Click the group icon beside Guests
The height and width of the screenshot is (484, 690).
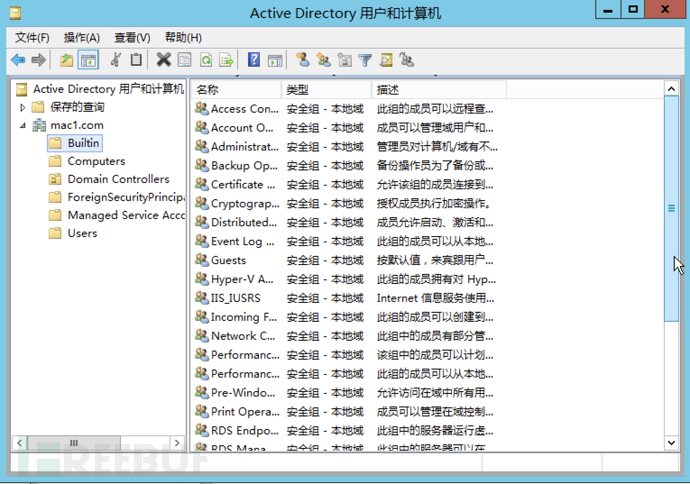coord(202,260)
